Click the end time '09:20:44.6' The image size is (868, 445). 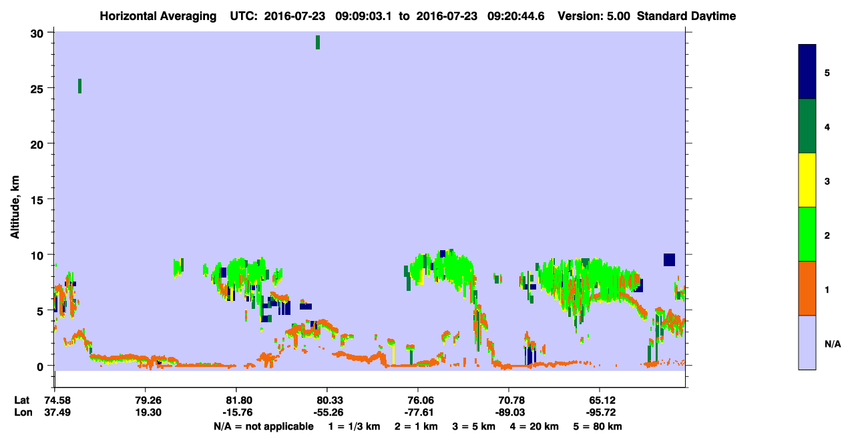(515, 16)
